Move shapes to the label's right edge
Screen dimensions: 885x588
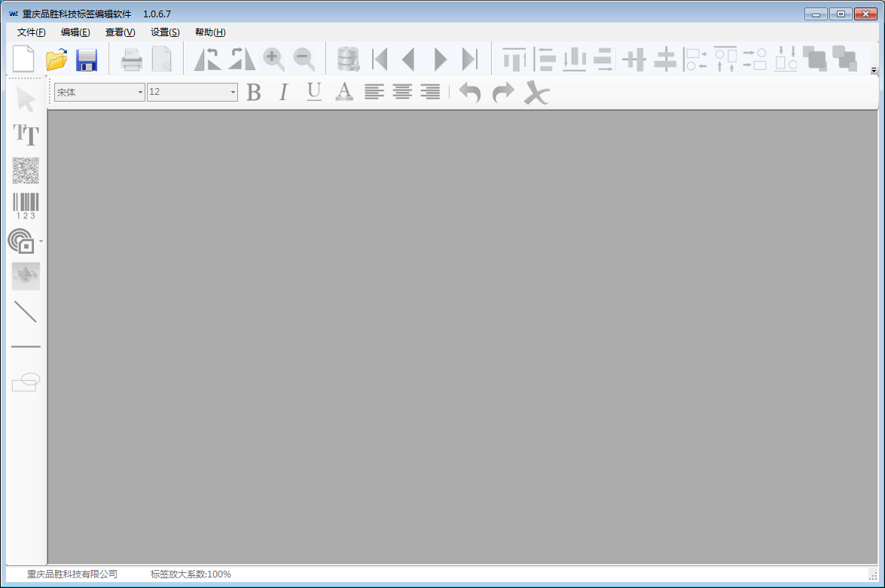755,59
